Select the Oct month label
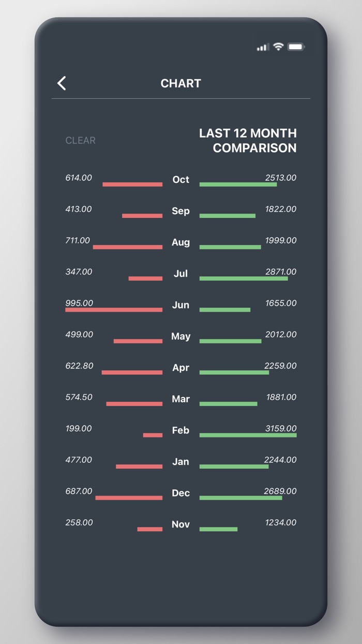 tap(180, 180)
